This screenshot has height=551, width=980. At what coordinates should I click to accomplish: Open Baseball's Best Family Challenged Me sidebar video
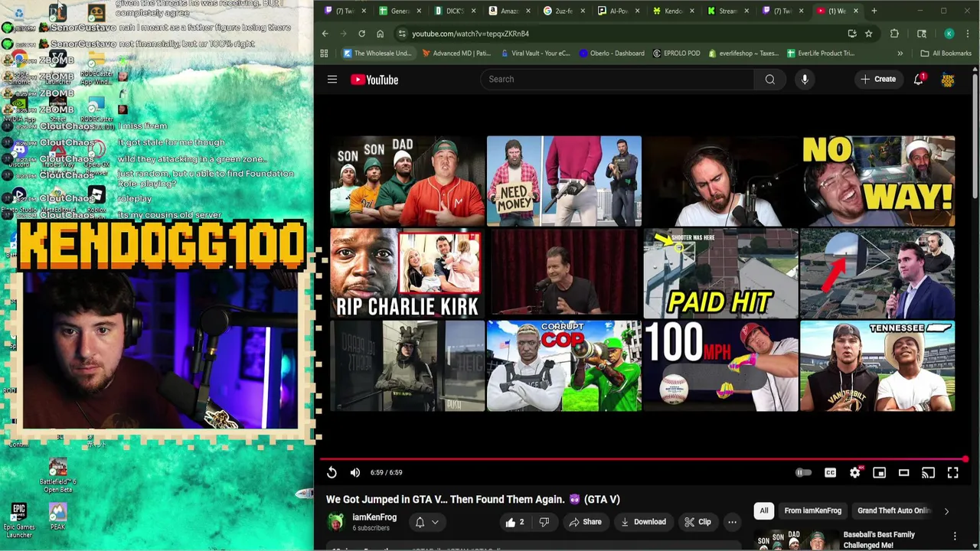tap(878, 540)
